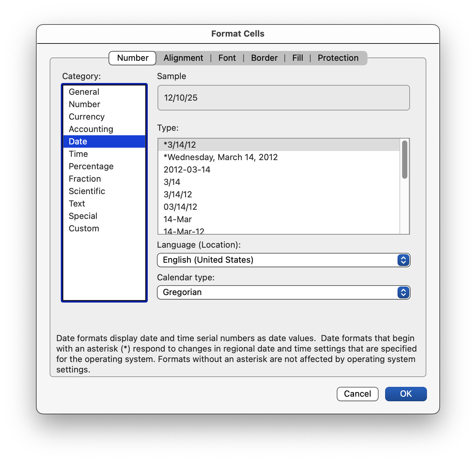
Task: Go to the Protection tab
Action: tap(338, 58)
